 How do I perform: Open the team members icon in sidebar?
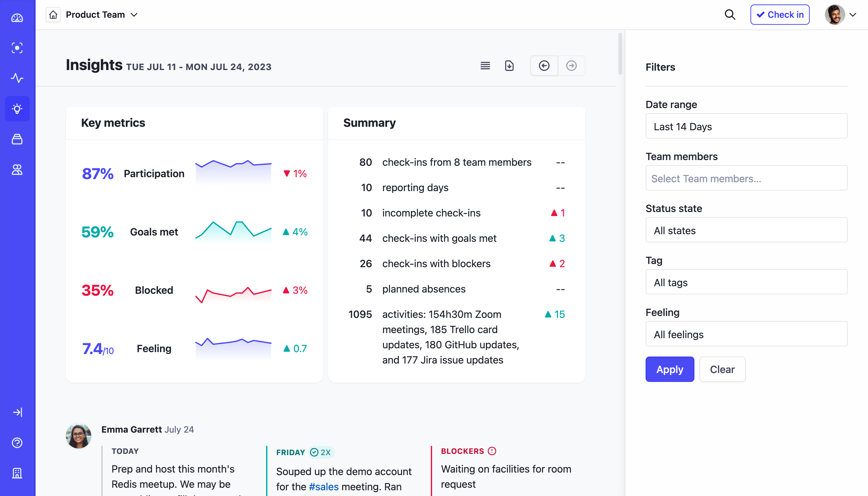[x=17, y=170]
